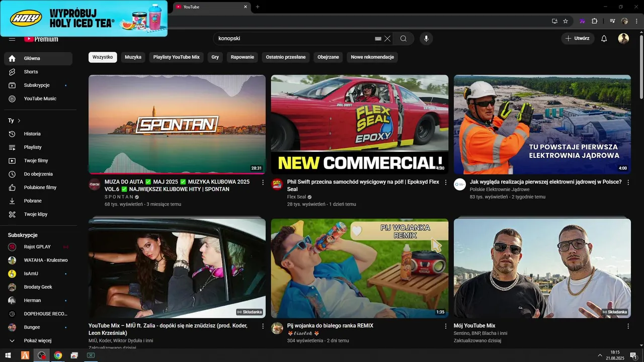This screenshot has height=362, width=644.
Task: Click the OBS icon in the taskbar
Action: coord(41,355)
